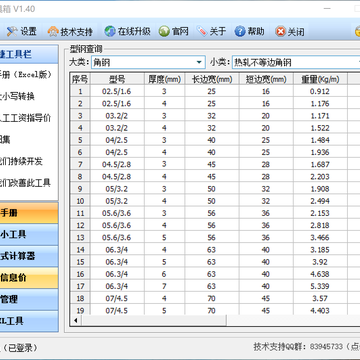
Task: Click the 持续开发 sidebar link
Action: (x=21, y=161)
